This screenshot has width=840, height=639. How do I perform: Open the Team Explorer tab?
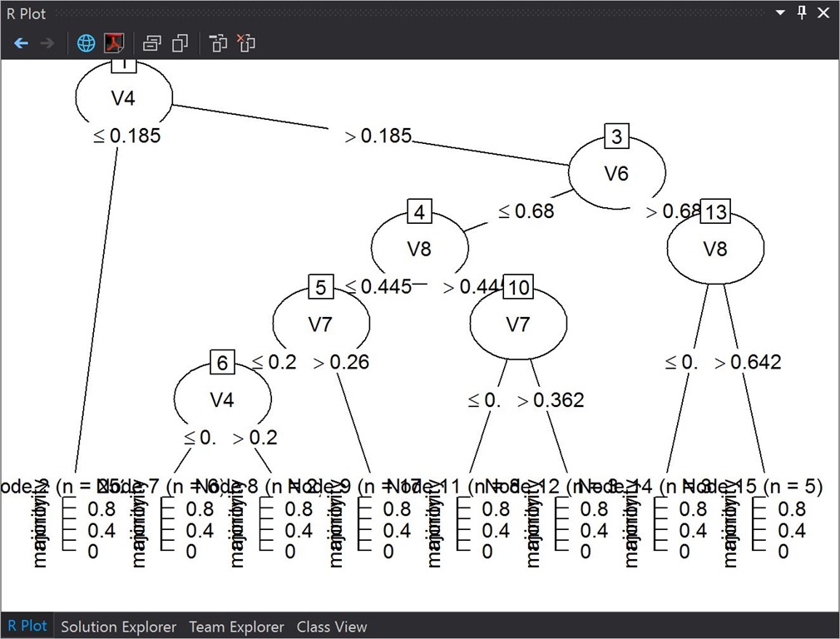236,627
